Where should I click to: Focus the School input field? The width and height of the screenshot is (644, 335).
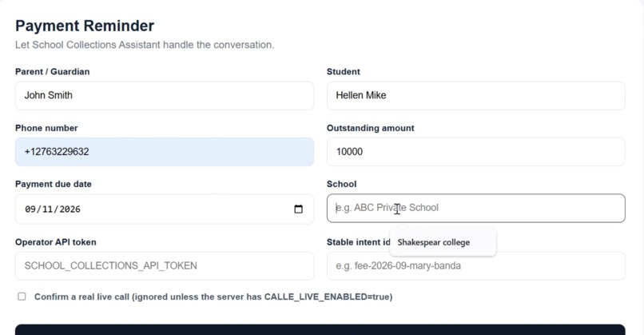[x=475, y=208]
